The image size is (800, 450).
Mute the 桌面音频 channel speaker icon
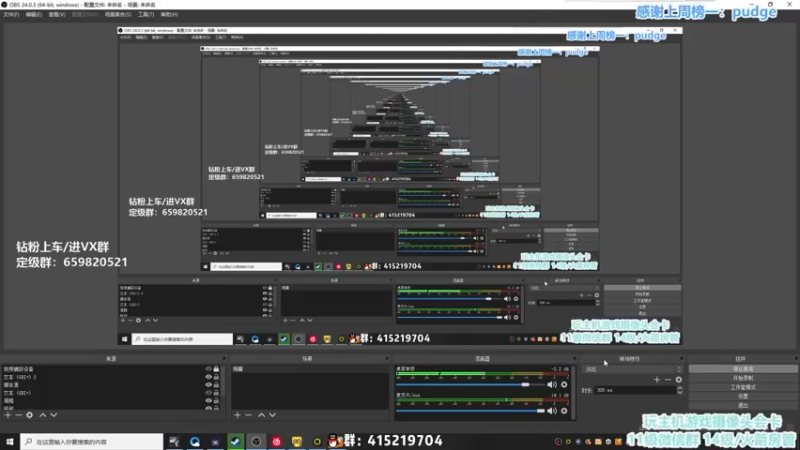(552, 385)
